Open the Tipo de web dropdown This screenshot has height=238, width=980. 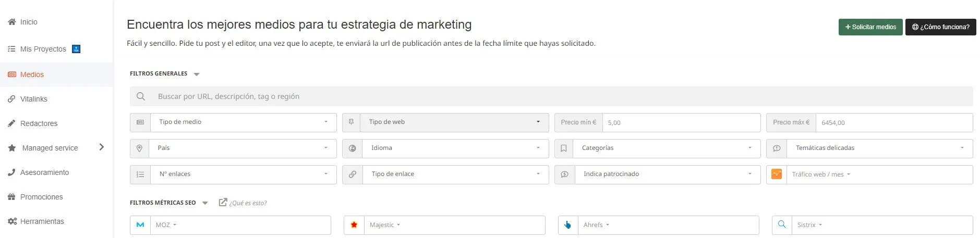pos(455,122)
